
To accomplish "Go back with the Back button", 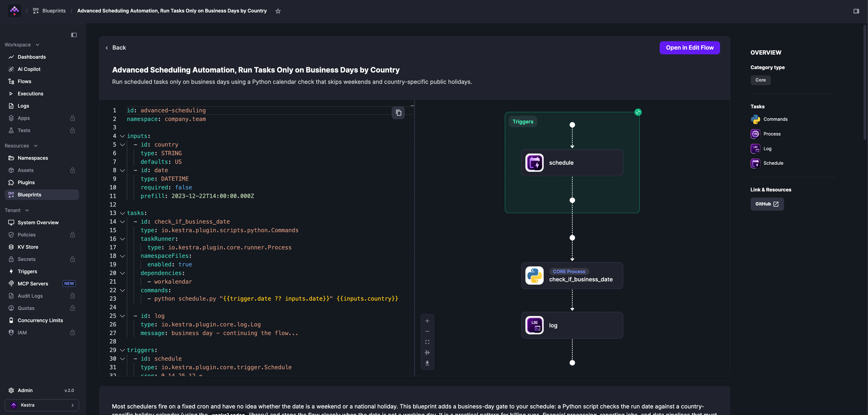I will click(116, 48).
